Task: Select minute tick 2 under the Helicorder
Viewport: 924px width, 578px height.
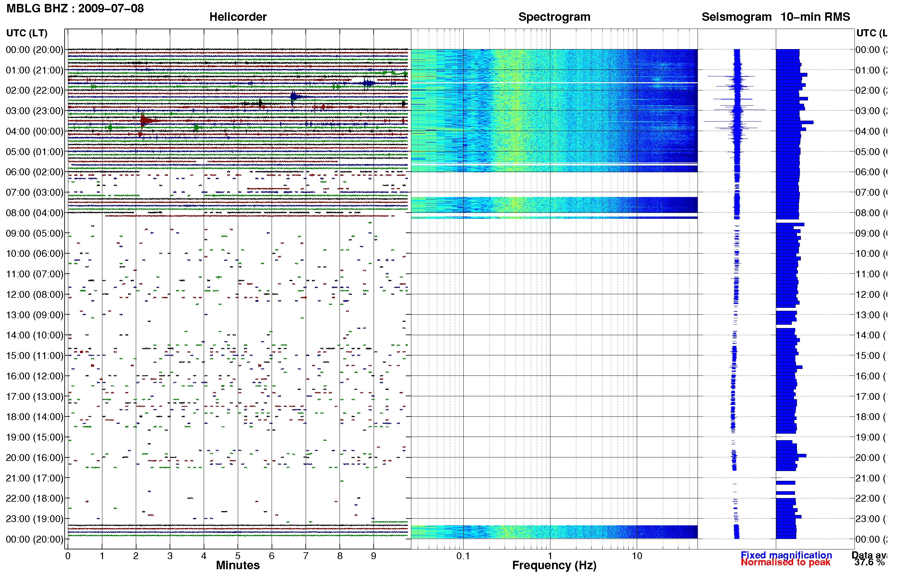Action: (x=136, y=556)
